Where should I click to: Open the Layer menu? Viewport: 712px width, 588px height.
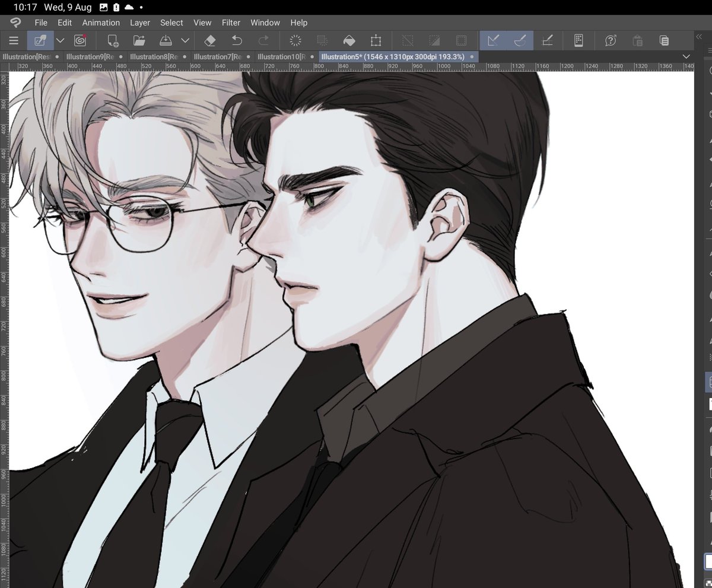point(140,23)
